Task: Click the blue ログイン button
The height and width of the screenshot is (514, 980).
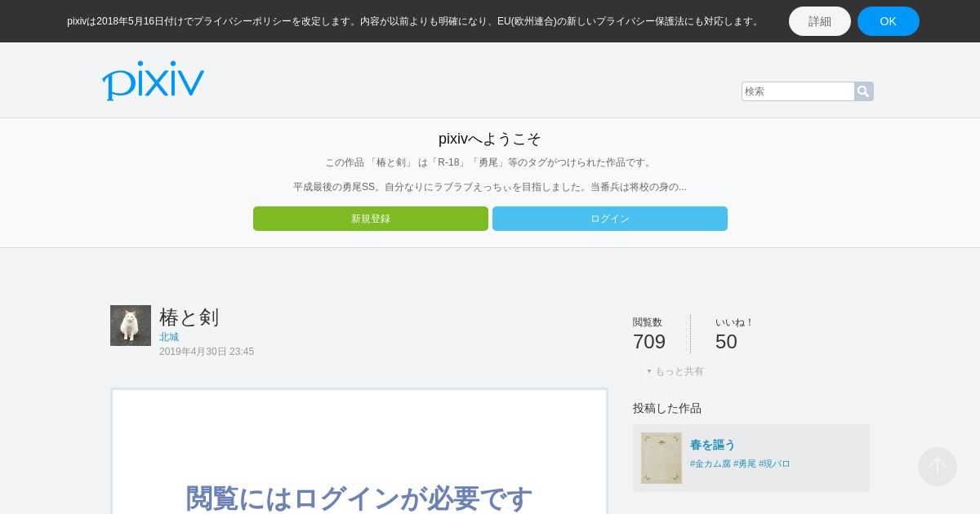Action: pyautogui.click(x=610, y=219)
